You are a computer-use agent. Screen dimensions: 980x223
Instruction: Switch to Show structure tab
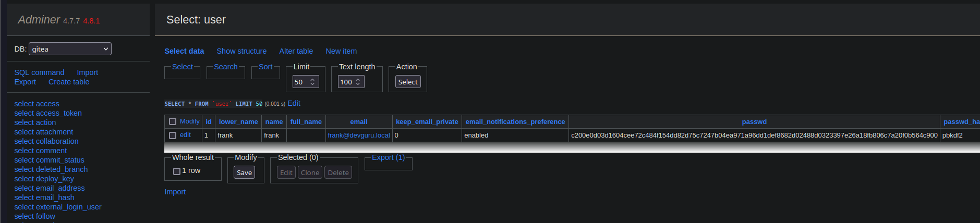click(x=241, y=51)
